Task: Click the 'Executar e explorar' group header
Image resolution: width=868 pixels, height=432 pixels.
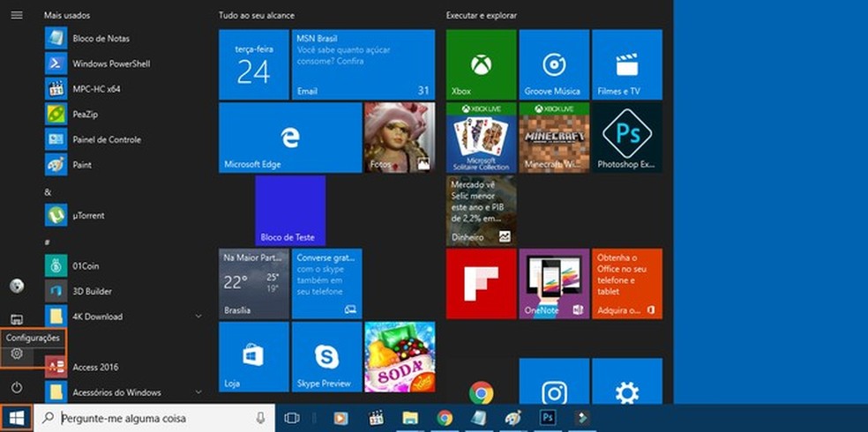Action: (482, 16)
